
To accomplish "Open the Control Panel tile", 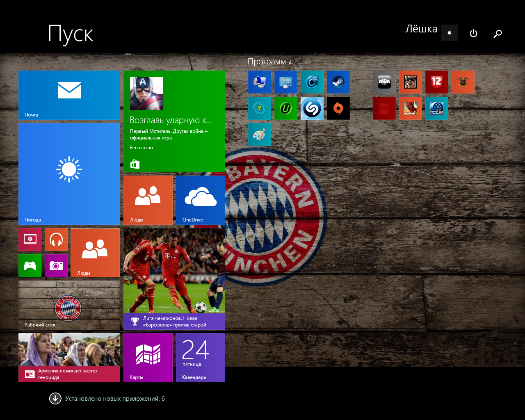I will pos(286,82).
